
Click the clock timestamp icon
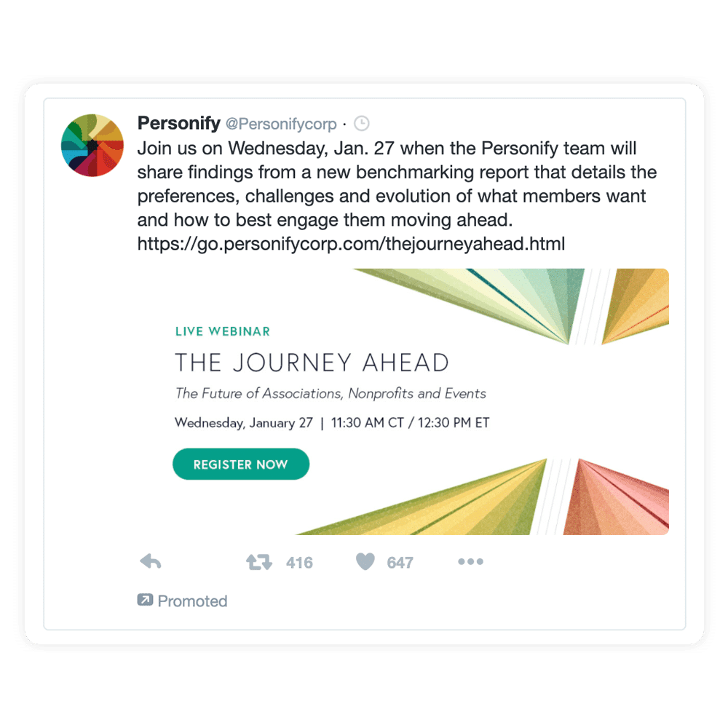(x=362, y=124)
